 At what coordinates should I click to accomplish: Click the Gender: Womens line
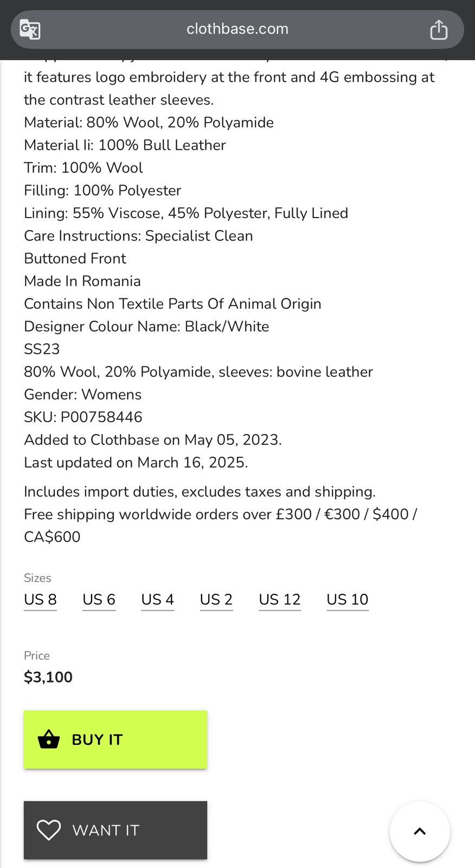click(82, 394)
